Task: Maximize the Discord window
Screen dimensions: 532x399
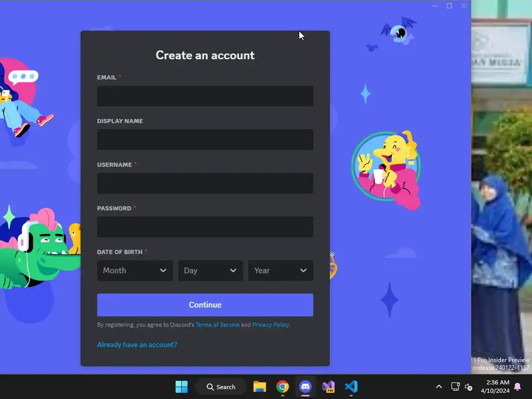Action: point(449,6)
